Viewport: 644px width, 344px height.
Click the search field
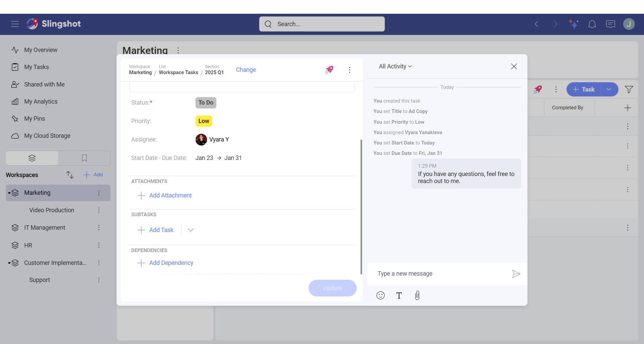[x=322, y=24]
